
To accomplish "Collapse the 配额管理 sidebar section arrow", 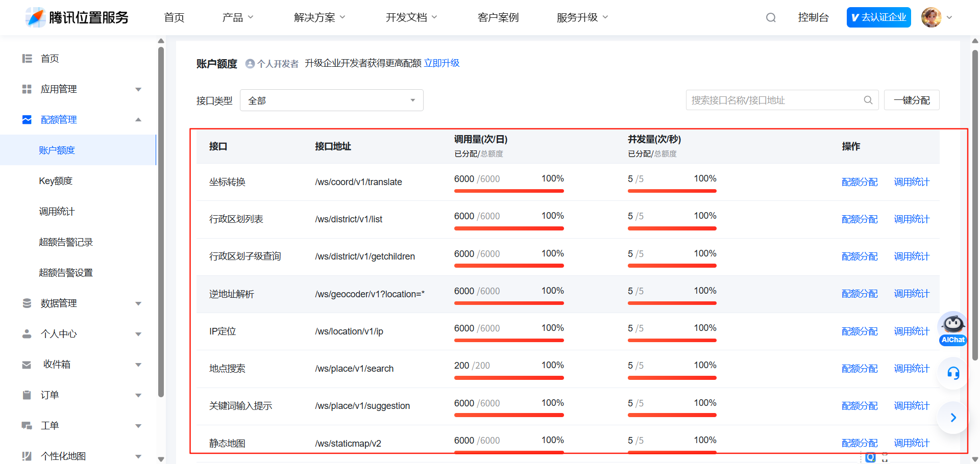I will 138,120.
